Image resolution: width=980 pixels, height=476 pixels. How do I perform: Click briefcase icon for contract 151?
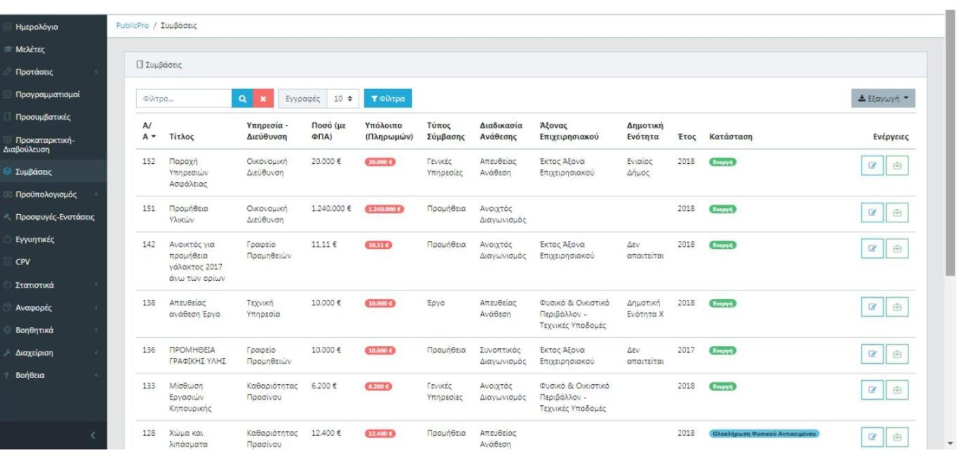897,213
